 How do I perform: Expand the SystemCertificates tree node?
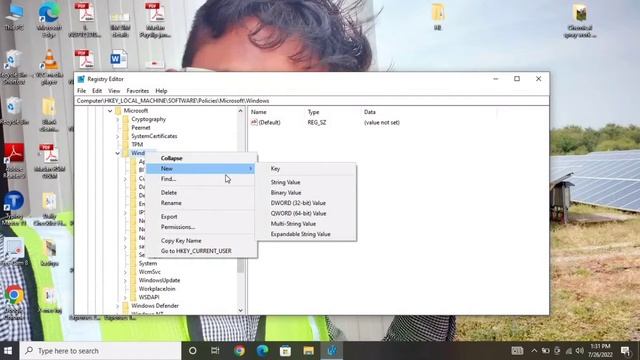click(118, 136)
